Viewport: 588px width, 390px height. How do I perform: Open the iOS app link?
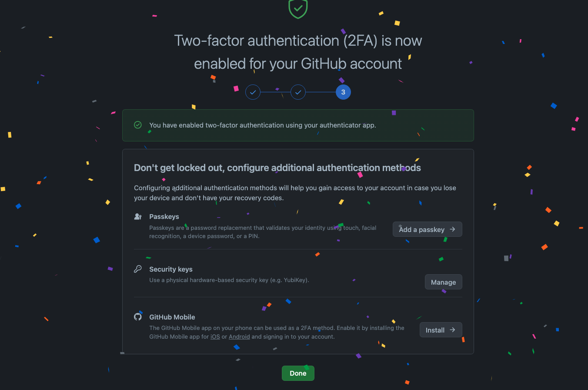[215, 336]
